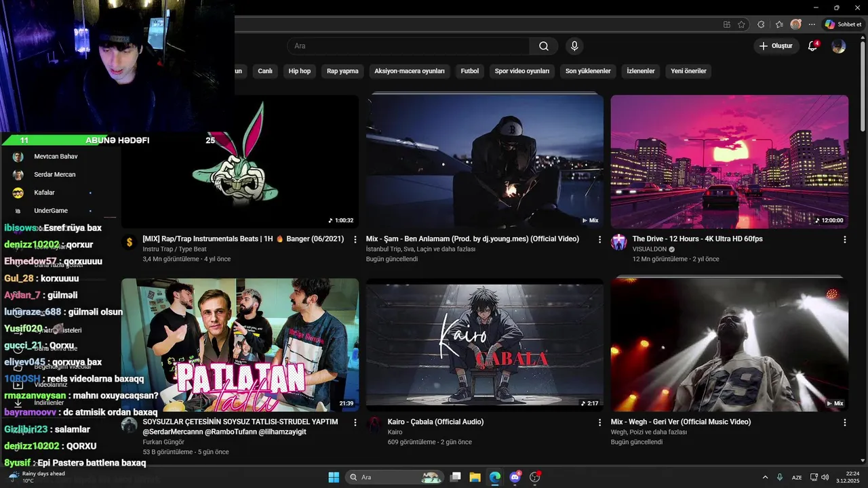Screen dimensions: 868x488
Task: Open Edge extensions puzzle icon
Action: pyautogui.click(x=761, y=24)
